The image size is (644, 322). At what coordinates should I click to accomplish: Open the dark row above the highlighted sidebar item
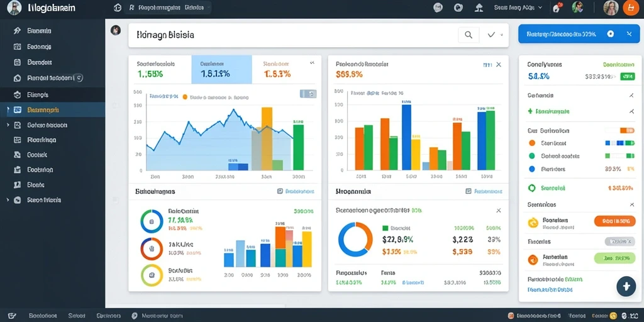53,94
